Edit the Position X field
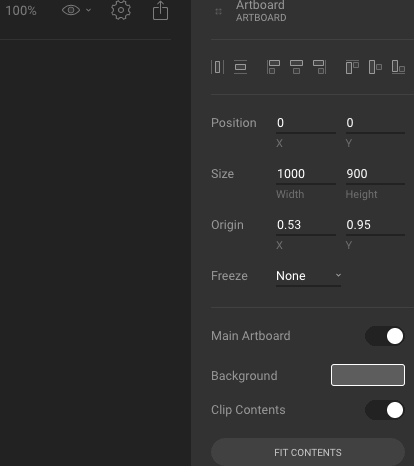This screenshot has width=414, height=466. click(x=306, y=123)
